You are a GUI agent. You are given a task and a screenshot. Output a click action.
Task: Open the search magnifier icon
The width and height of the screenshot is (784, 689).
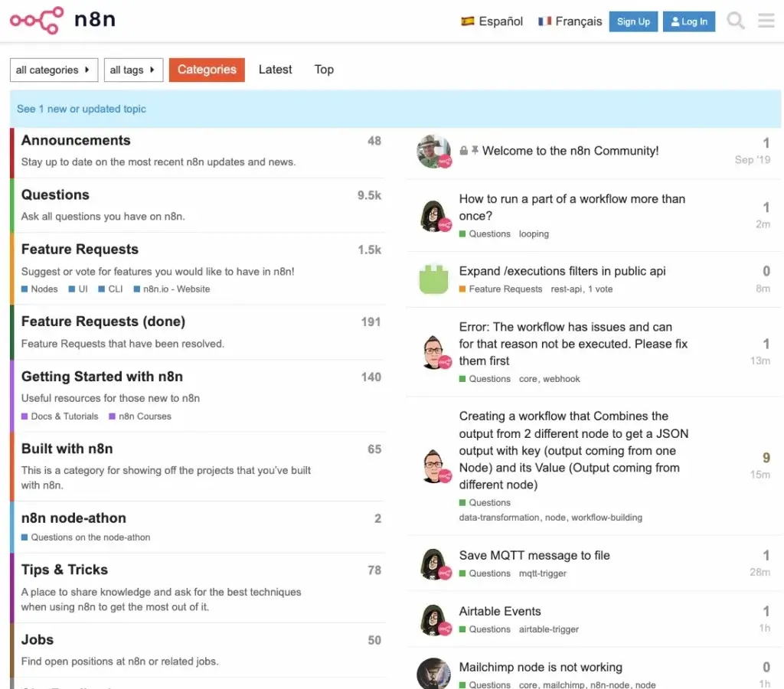tap(736, 21)
